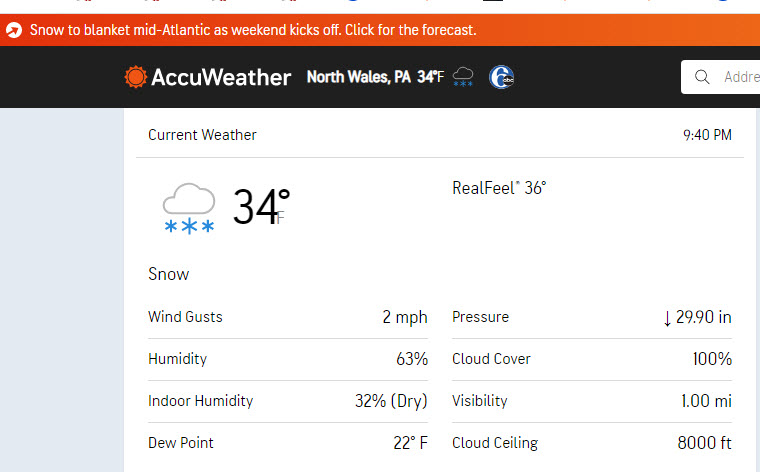Click the RealFeel 36° label

[499, 188]
